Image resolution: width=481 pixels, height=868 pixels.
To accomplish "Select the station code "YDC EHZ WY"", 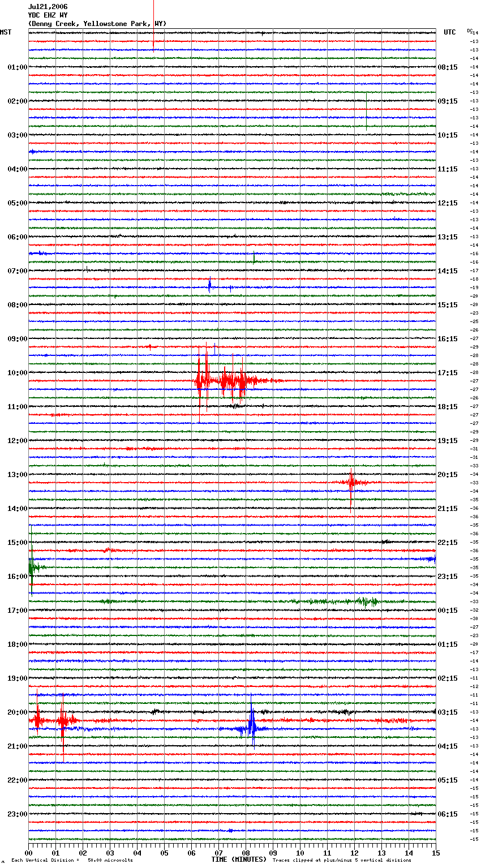I will [48, 15].
